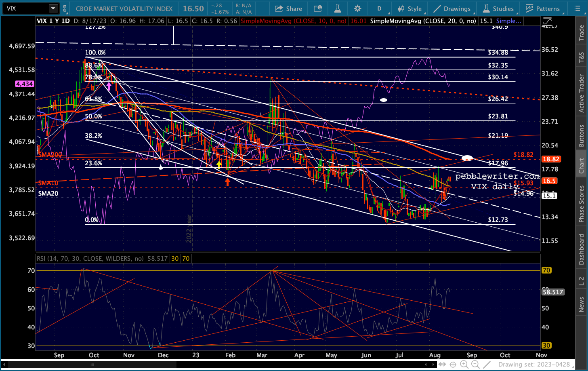Click the zoom out magnifier icon
Viewport: 588px width, 371px height.
tap(476, 365)
